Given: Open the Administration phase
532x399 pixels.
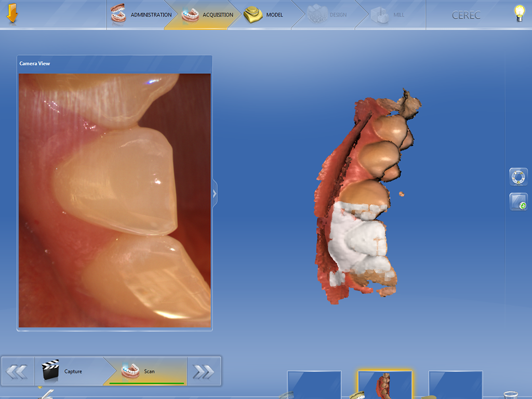Looking at the screenshot, I should [x=141, y=15].
